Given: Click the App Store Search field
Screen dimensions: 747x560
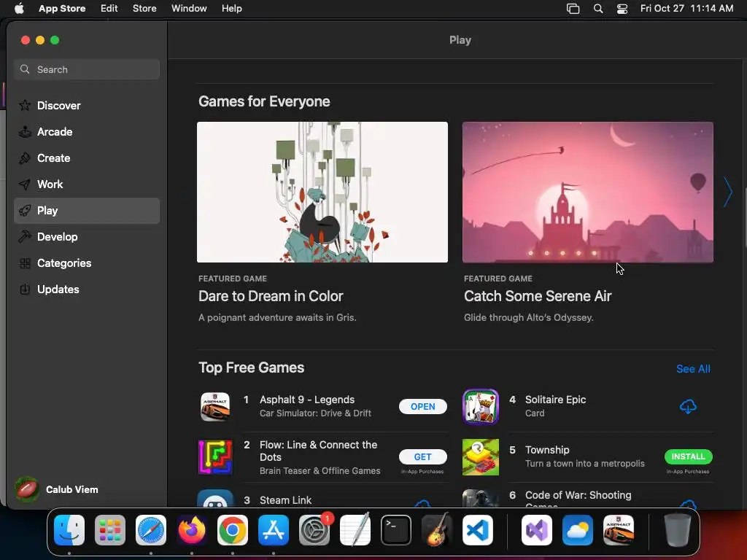Looking at the screenshot, I should (87, 69).
